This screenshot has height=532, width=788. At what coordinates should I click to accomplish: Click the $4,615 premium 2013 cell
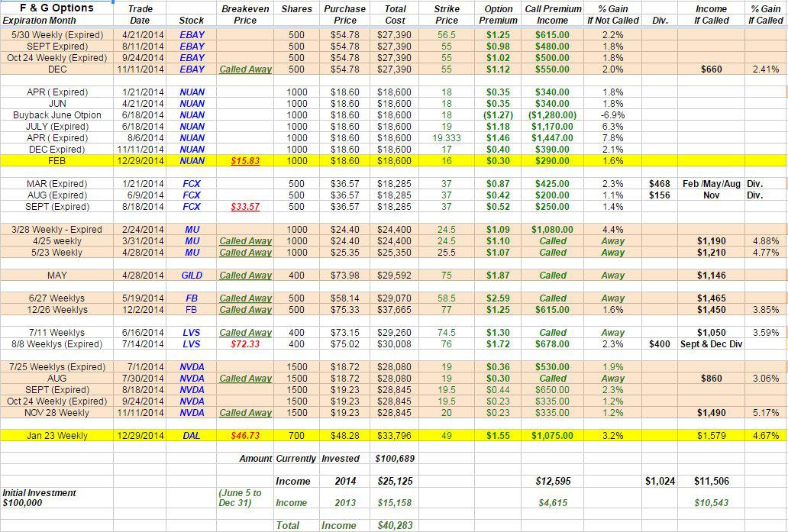coord(553,503)
